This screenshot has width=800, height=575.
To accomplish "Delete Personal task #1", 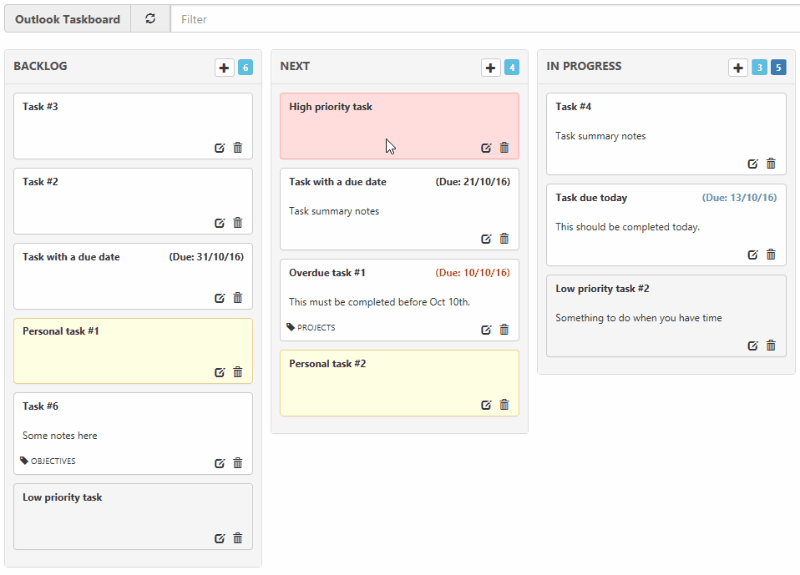I will [x=238, y=372].
